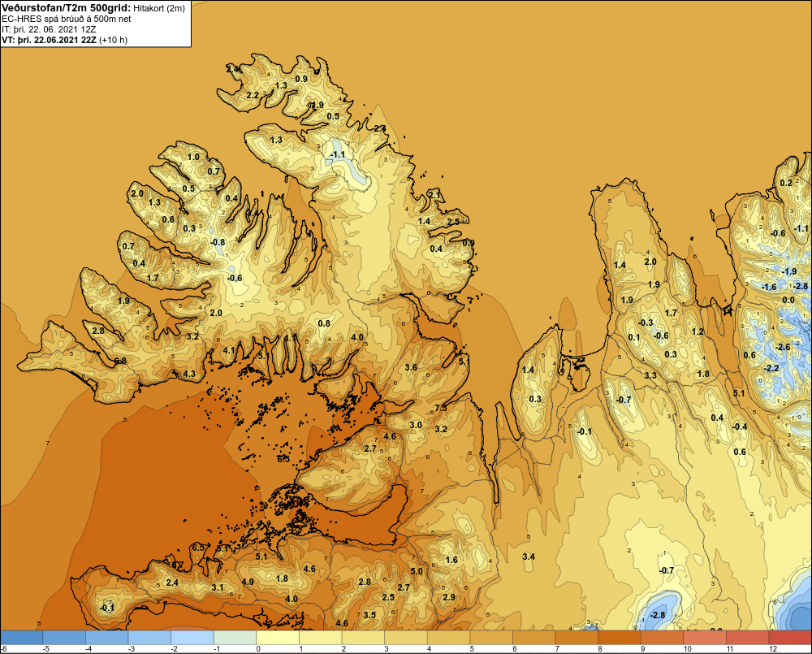Pick the legend swatch between 2 and 3
The image size is (812, 654).
pos(363,637)
